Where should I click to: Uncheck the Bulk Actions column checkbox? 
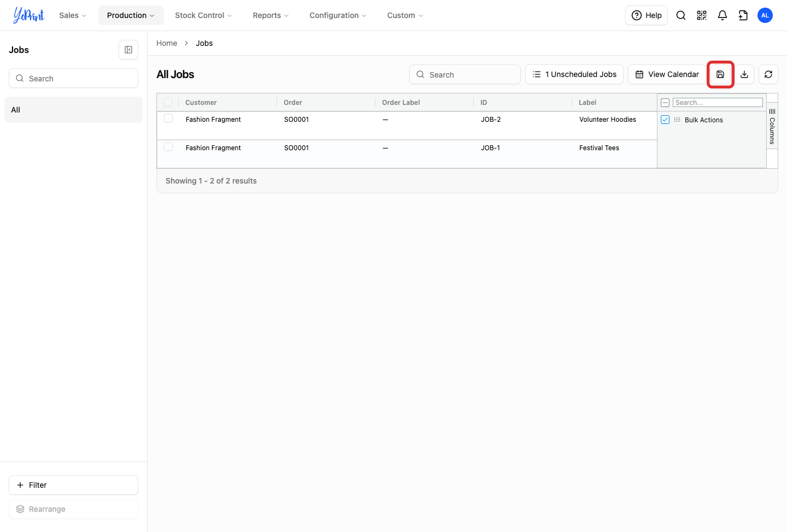pyautogui.click(x=665, y=120)
